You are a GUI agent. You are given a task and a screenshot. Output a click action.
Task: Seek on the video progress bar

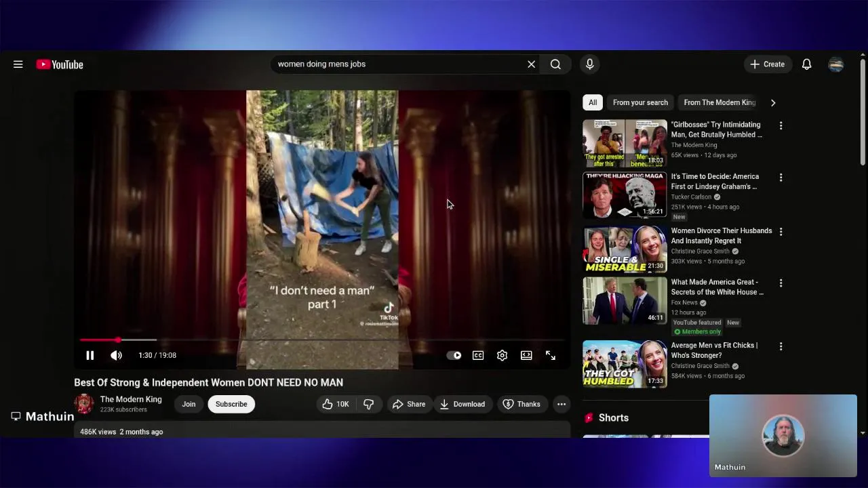click(x=322, y=340)
